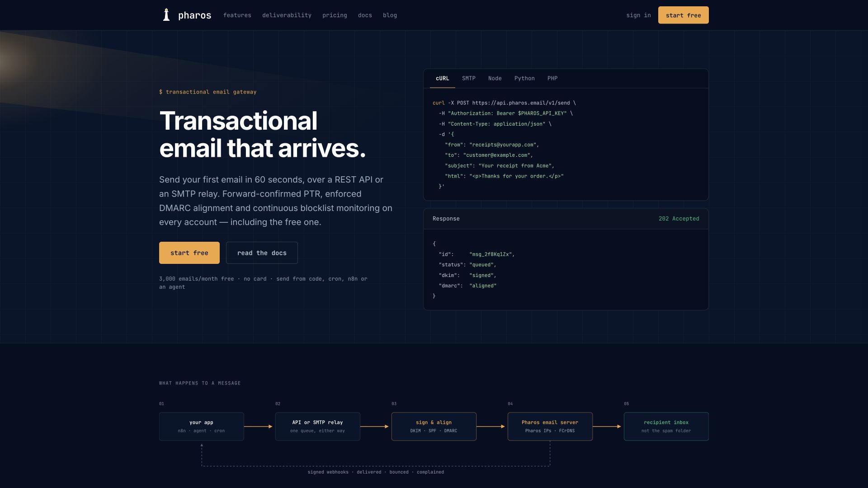This screenshot has width=868, height=488.
Task: Click the "API or SMTP relay" step card
Action: 317,427
